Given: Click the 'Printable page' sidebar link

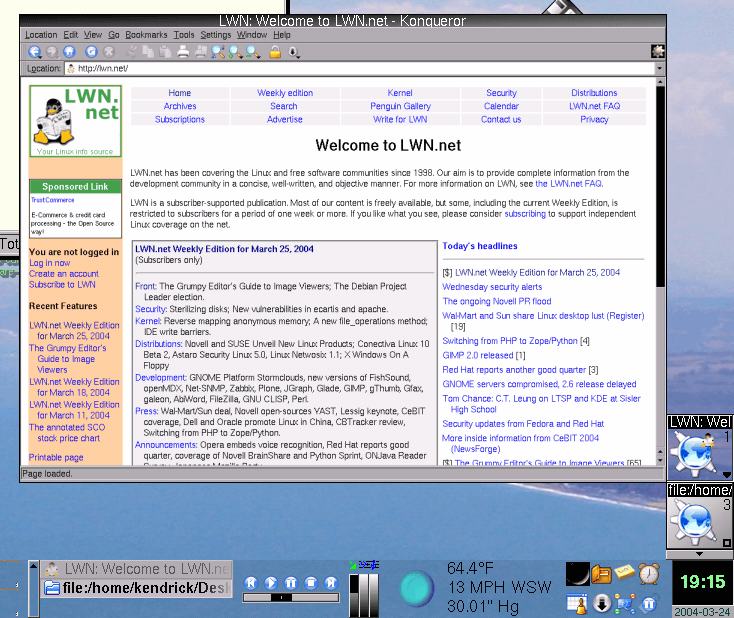Looking at the screenshot, I should tap(56, 457).
